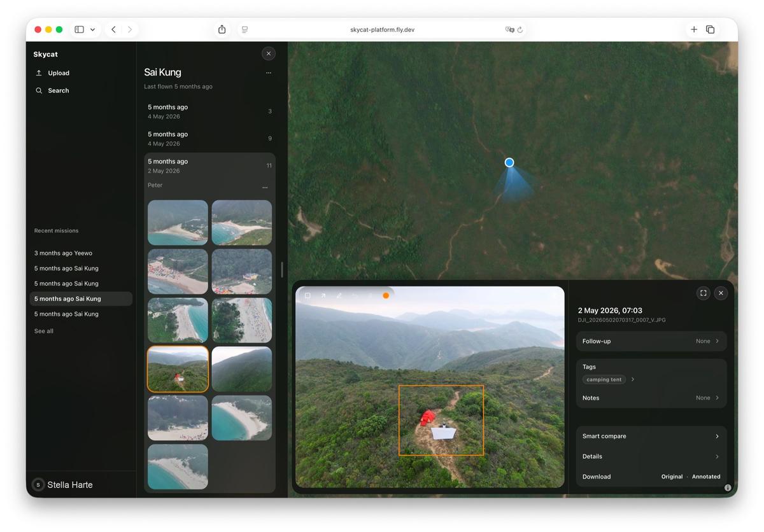Screen dimensions: 764x532
Task: Click the orange annotation box around the tent
Action: (441, 420)
